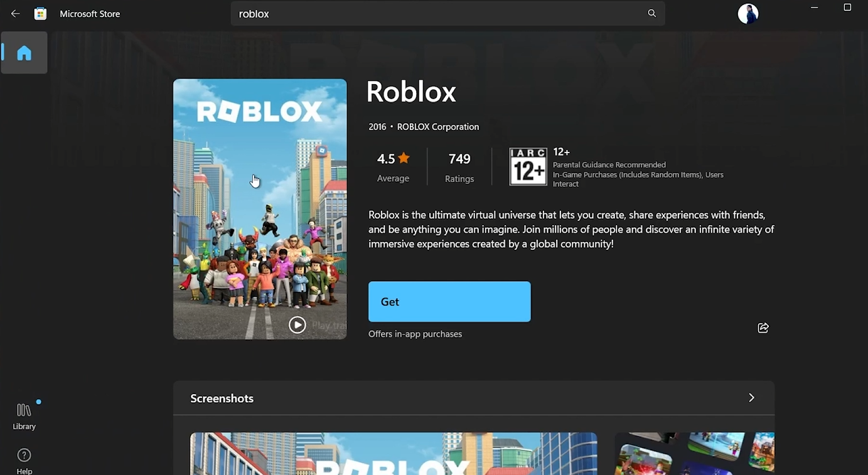The height and width of the screenshot is (475, 868).
Task: Click the 2016 release year text
Action: [x=377, y=127]
